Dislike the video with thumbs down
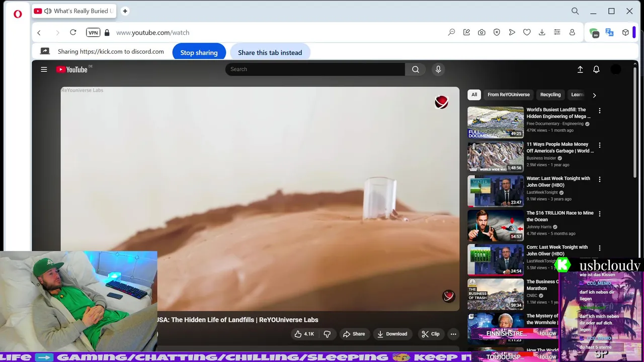This screenshot has height=362, width=644. [x=327, y=334]
